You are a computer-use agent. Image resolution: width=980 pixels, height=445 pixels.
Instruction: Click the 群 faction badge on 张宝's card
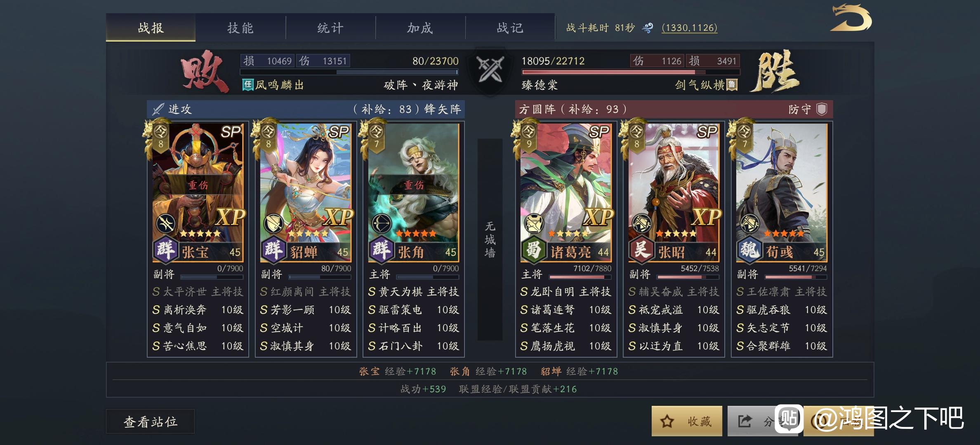point(165,250)
